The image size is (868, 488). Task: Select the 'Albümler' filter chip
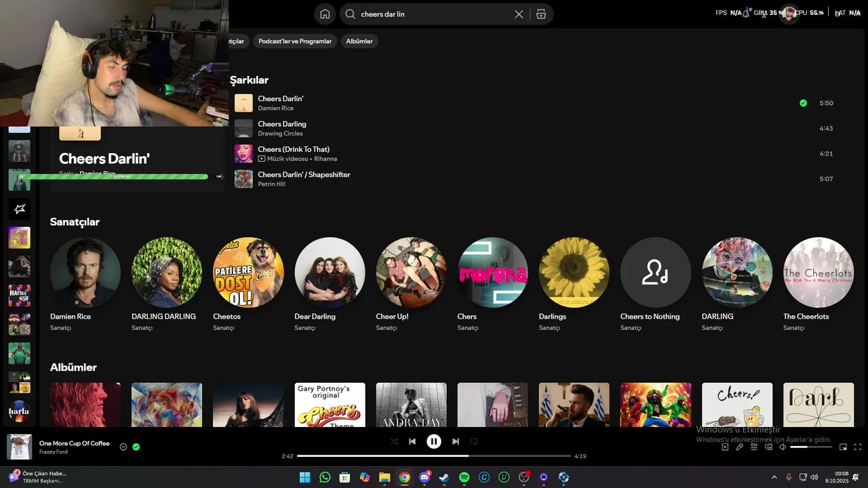click(x=359, y=41)
